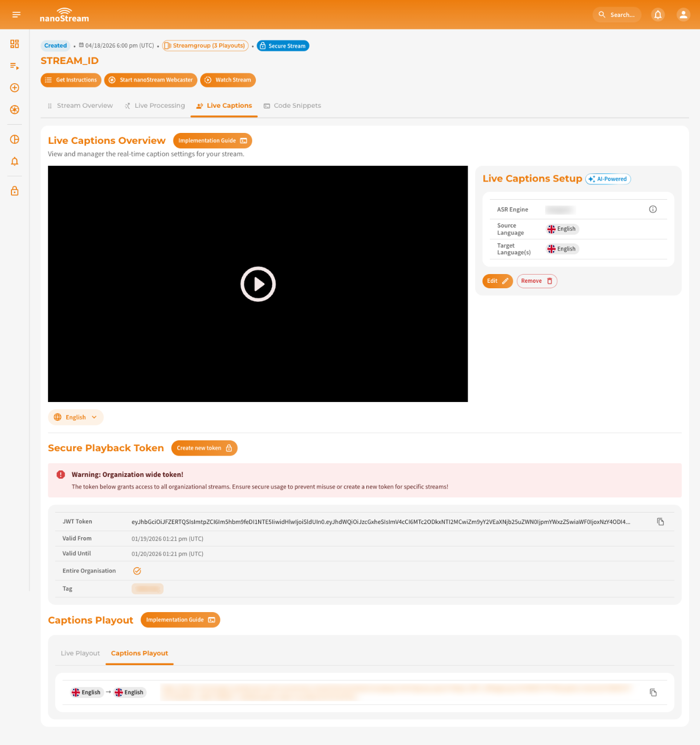700x745 pixels.
Task: Open the dashboard grid icon in sidebar
Action: tap(14, 44)
